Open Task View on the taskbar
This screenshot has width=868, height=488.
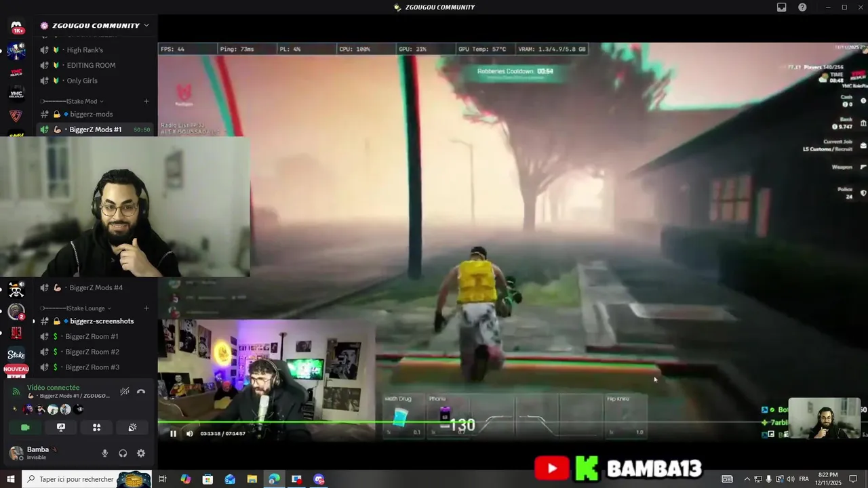click(x=163, y=479)
